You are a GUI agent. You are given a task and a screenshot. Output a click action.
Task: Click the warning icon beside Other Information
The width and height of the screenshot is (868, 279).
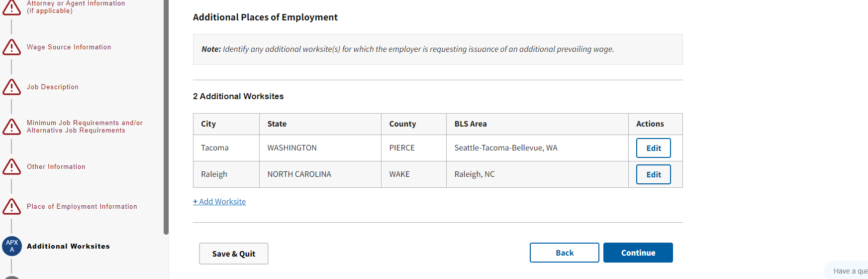pos(11,167)
